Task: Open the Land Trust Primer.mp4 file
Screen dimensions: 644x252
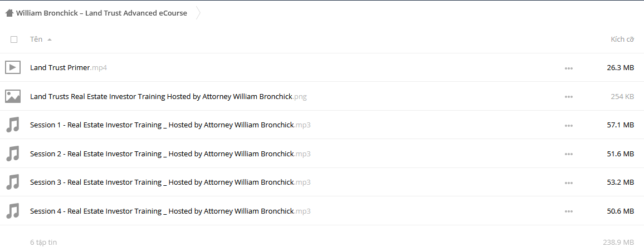Action: (x=69, y=68)
